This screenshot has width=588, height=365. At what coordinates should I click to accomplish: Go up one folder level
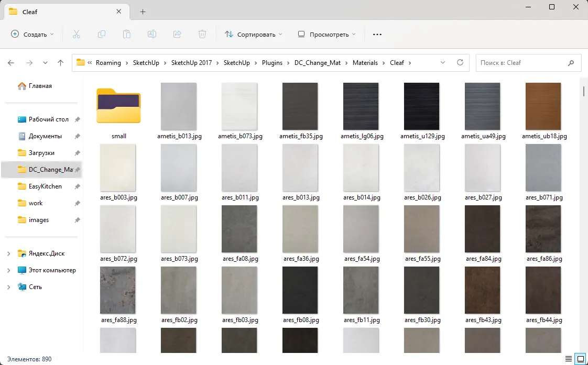60,63
